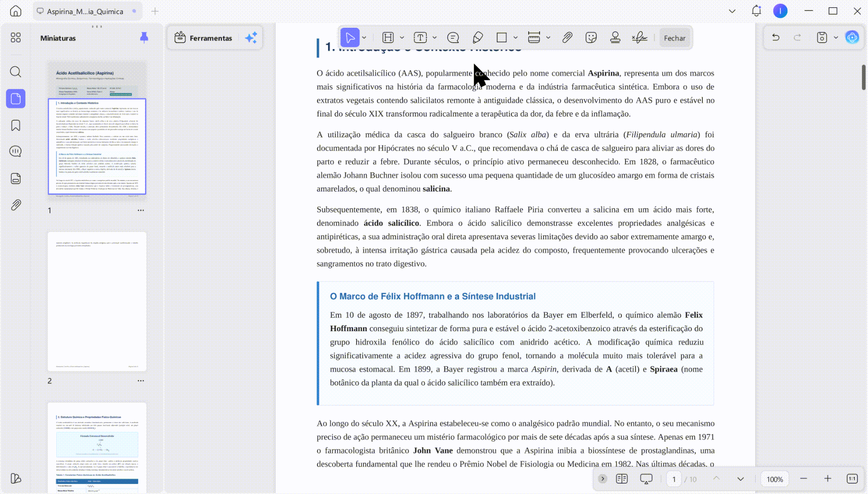This screenshot has height=494, width=868.
Task: Expand the cursor tool dropdown arrow
Action: coord(364,38)
